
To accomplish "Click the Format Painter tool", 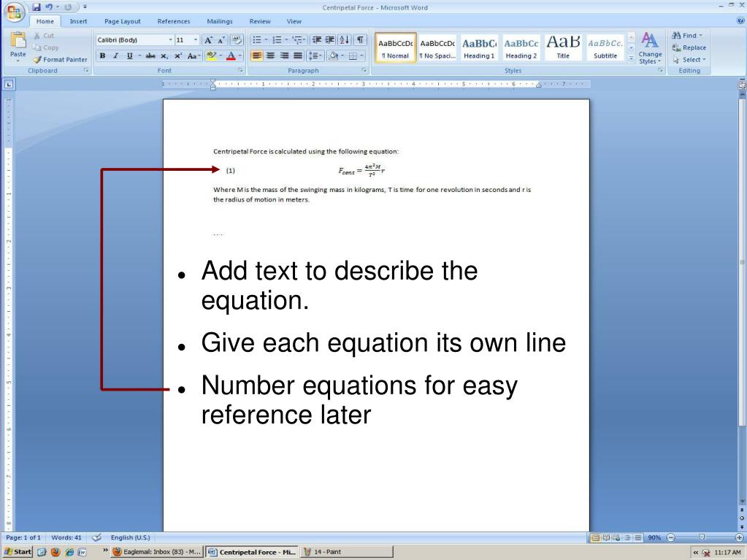I will (x=62, y=60).
